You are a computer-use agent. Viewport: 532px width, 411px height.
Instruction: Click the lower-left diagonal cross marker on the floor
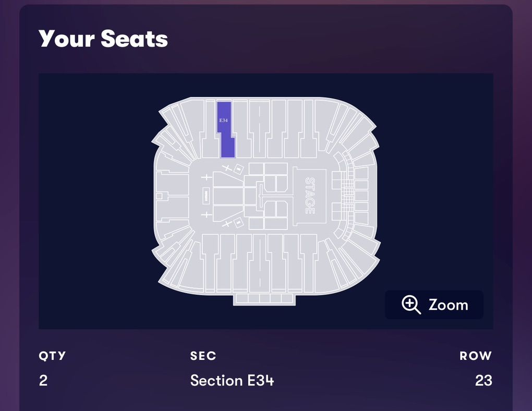[x=227, y=224]
